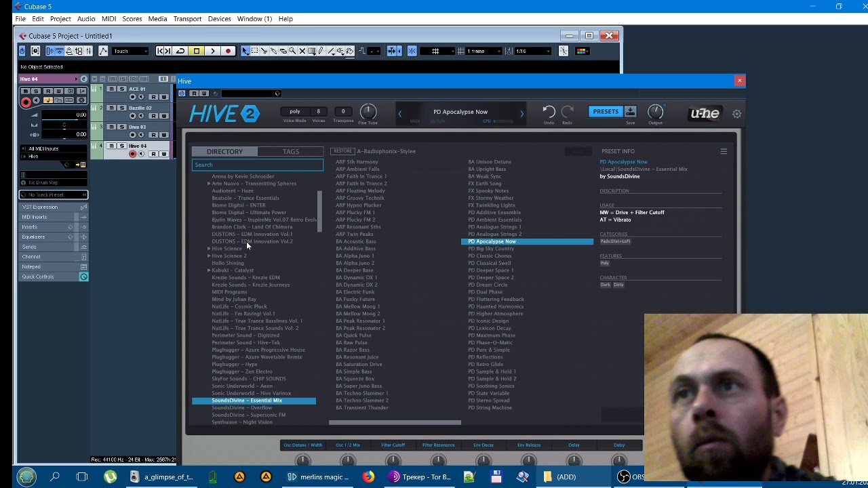Adjust the Hive Output knob
Image resolution: width=868 pixels, height=488 pixels.
point(655,111)
